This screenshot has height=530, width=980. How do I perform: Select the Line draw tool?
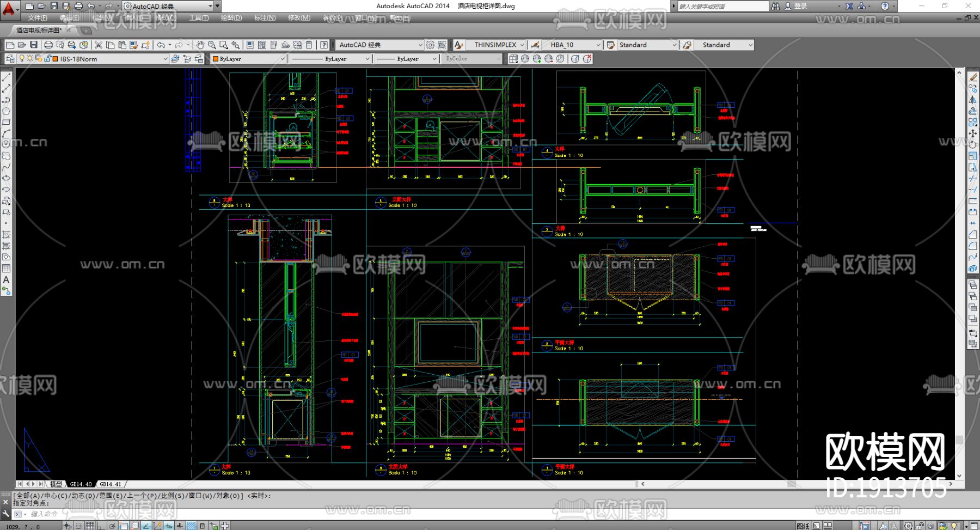6,77
